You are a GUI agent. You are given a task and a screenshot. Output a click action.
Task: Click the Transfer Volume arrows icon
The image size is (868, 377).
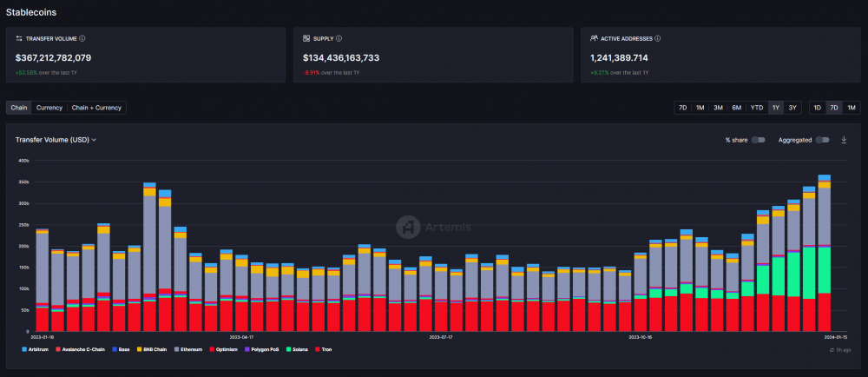[x=19, y=38]
